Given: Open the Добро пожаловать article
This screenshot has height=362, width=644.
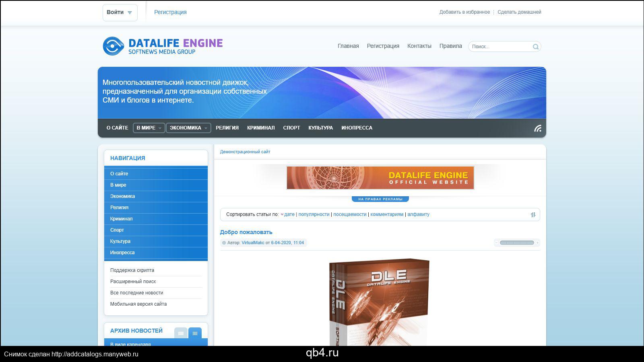Looking at the screenshot, I should tap(246, 232).
